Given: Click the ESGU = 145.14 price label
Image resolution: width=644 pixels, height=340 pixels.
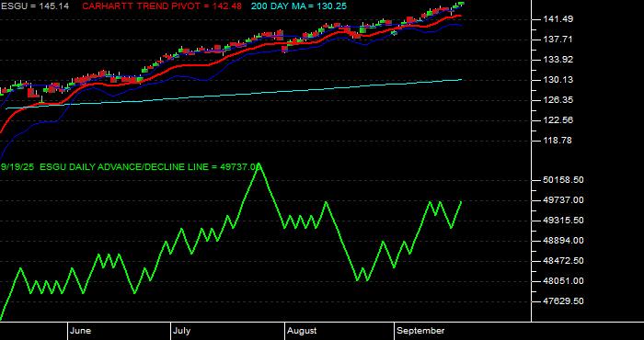Looking at the screenshot, I should point(35,6).
